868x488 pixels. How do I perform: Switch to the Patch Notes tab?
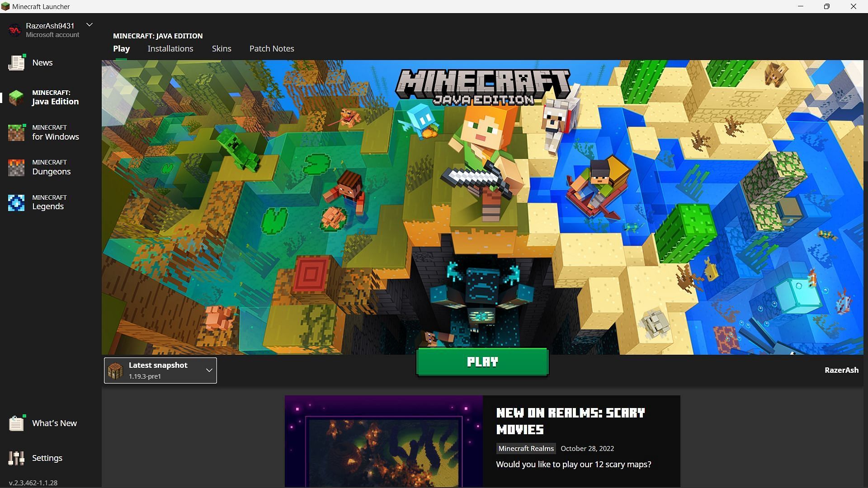click(271, 48)
